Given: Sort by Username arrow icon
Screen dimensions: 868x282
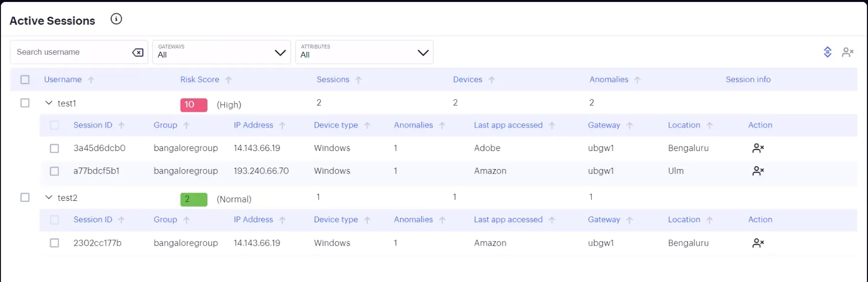Looking at the screenshot, I should click(x=91, y=80).
